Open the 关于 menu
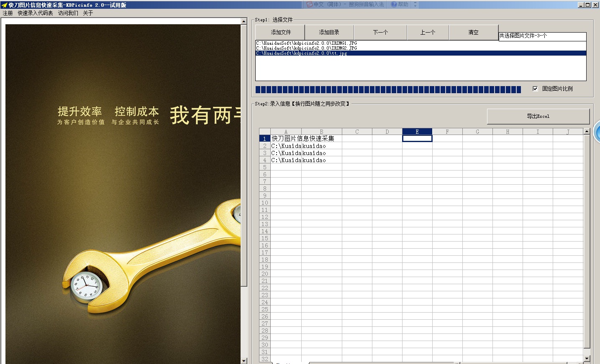This screenshot has height=364, width=600. pyautogui.click(x=88, y=13)
